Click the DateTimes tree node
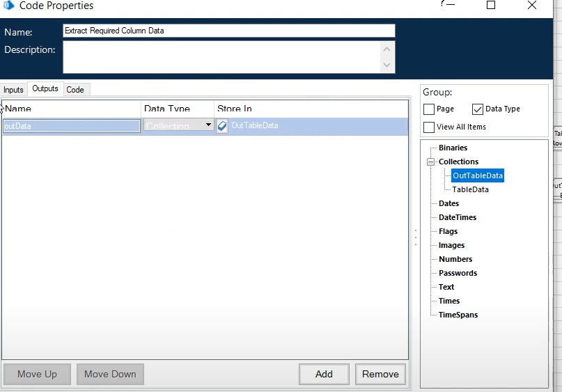This screenshot has width=562, height=392. click(458, 217)
